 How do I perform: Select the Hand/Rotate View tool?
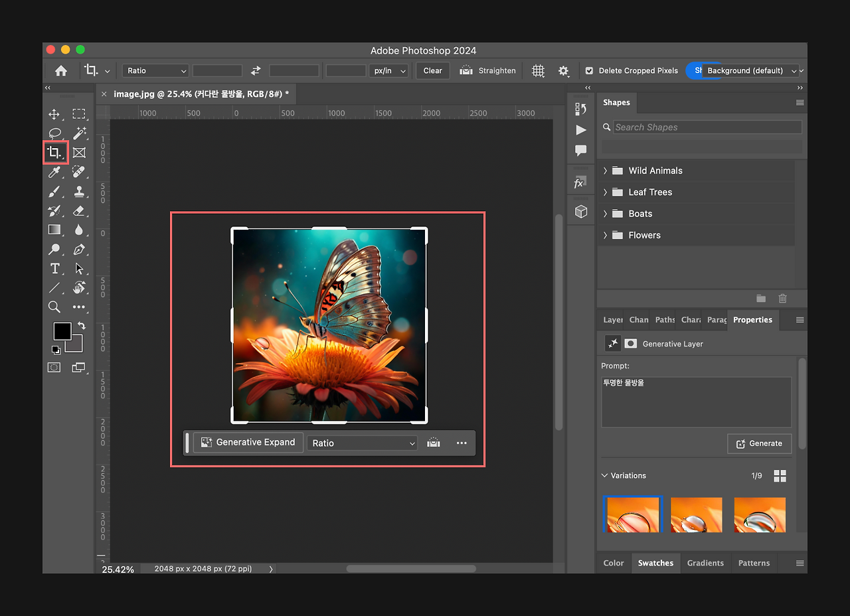(79, 288)
